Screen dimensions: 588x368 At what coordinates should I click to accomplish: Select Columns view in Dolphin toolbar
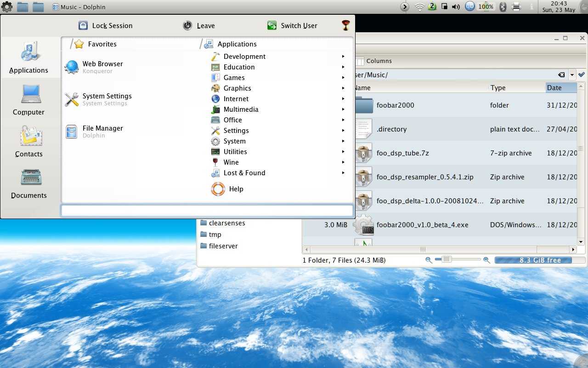373,61
